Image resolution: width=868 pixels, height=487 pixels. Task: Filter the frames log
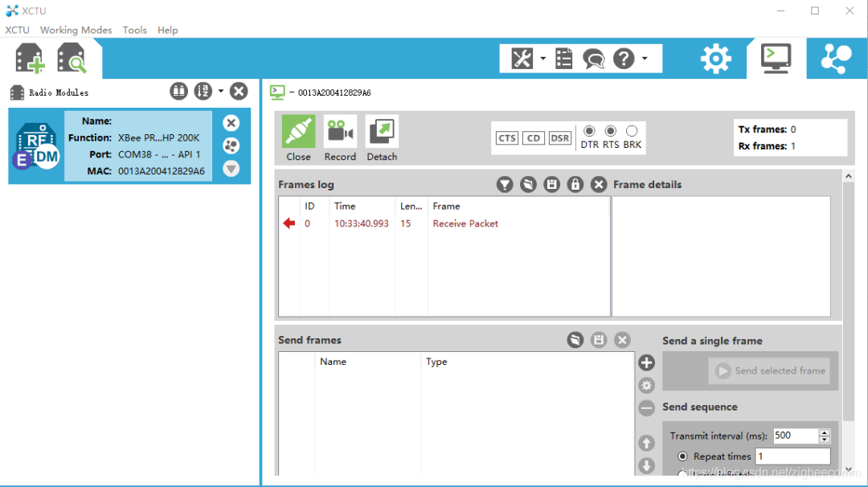click(504, 184)
